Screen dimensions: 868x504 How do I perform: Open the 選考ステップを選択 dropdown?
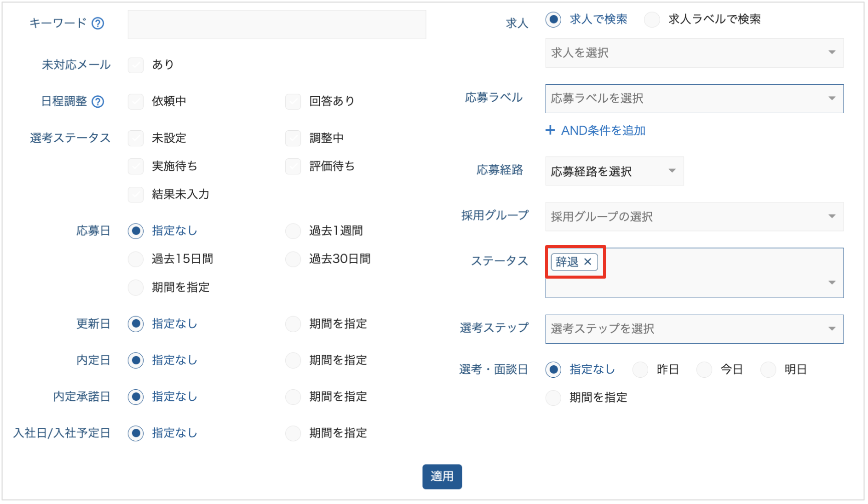(x=694, y=329)
